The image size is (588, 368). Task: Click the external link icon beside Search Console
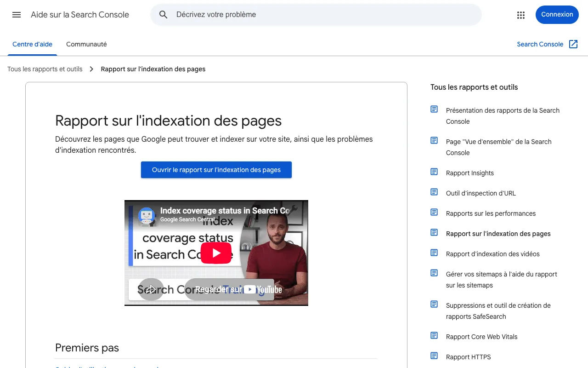point(573,44)
